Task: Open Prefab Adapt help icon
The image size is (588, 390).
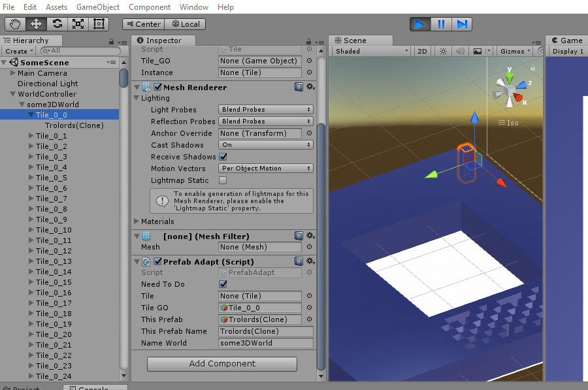Action: (299, 261)
